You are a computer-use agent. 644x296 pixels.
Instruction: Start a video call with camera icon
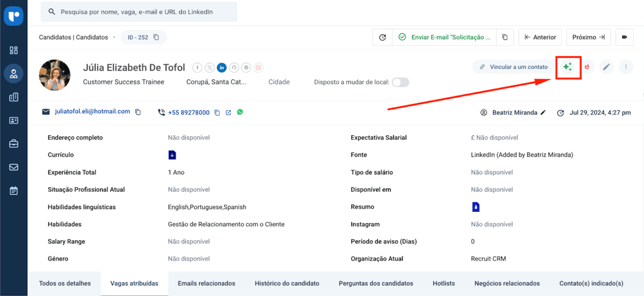point(624,38)
